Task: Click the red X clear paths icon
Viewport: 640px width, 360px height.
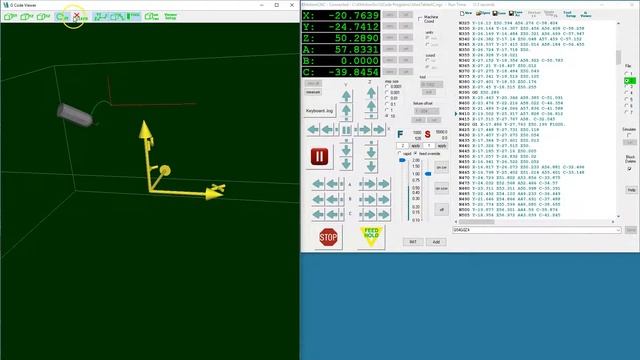Action: 79,16
